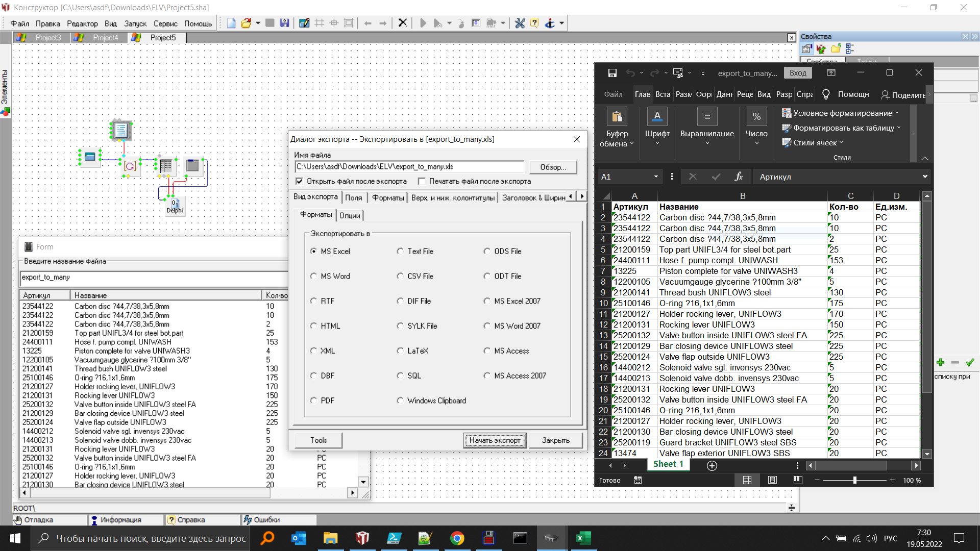The width and height of the screenshot is (980, 551).
Task: Select MS Excel 2007 export format
Action: [487, 301]
